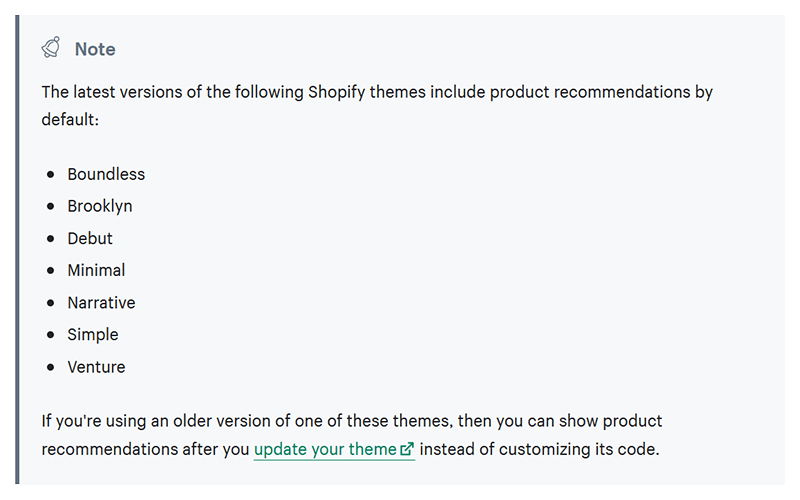Click the Debut theme entry

90,238
